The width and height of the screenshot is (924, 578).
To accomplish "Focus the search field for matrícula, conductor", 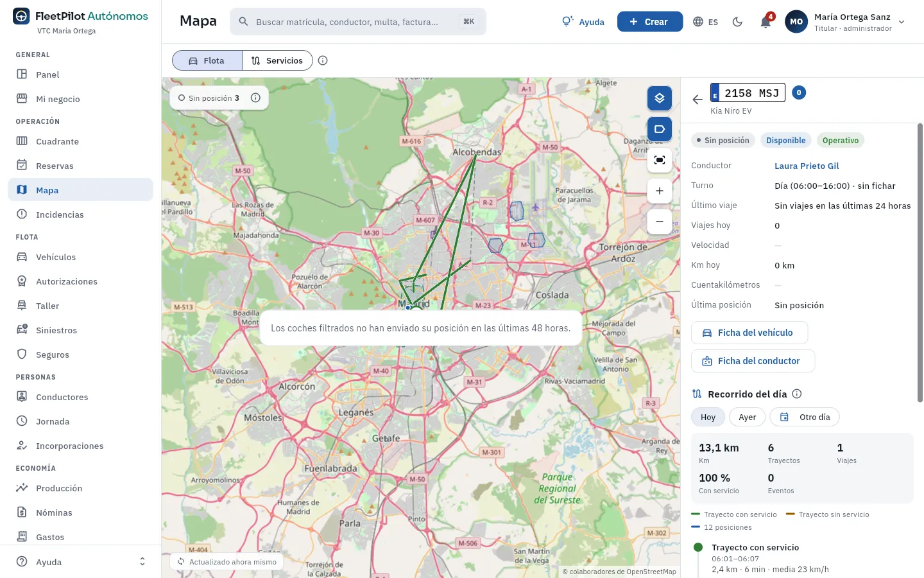I will pos(358,22).
